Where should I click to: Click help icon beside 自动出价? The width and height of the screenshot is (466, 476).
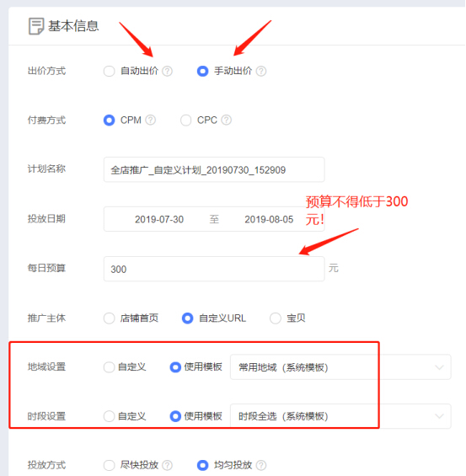click(168, 72)
